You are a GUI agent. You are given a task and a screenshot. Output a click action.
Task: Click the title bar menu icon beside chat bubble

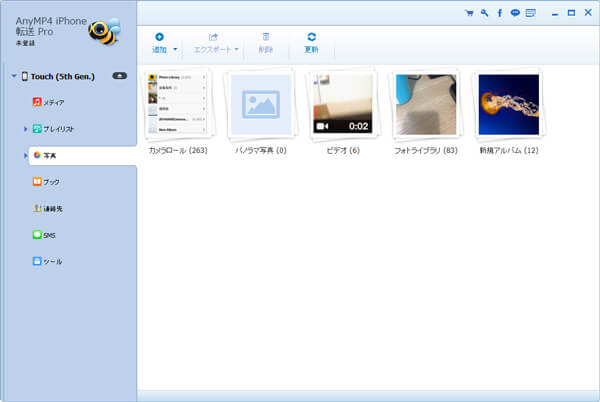coord(530,13)
